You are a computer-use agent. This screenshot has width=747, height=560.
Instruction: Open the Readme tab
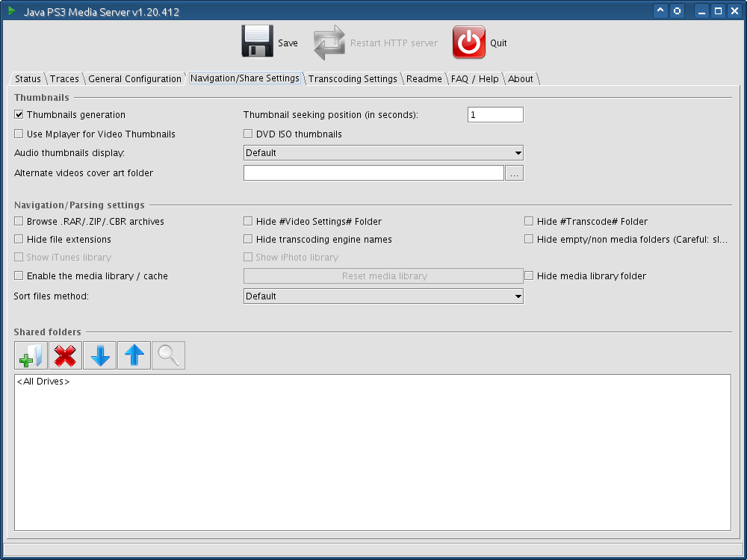pyautogui.click(x=424, y=79)
